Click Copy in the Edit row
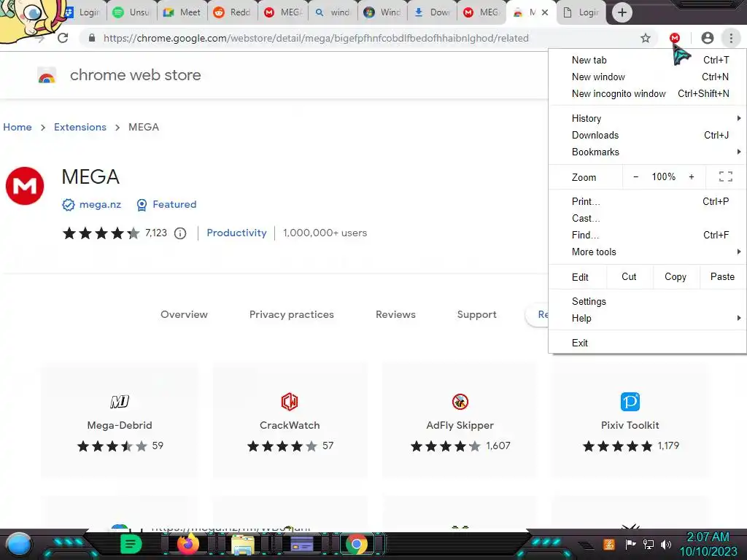This screenshot has height=560, width=747. coord(676,276)
